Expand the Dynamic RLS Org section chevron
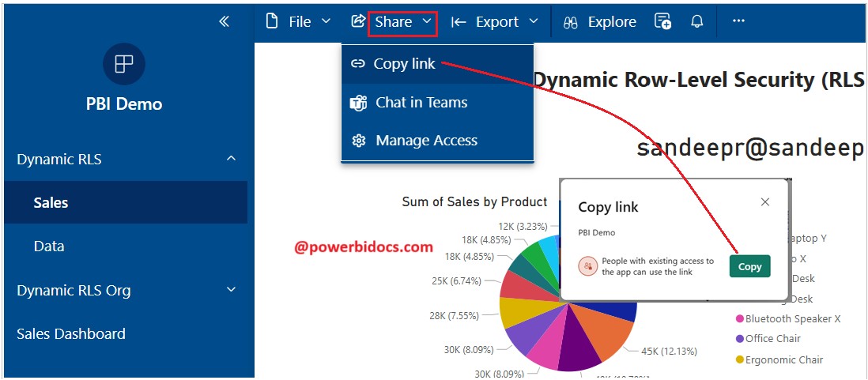Image resolution: width=868 pixels, height=380 pixels. pos(232,289)
